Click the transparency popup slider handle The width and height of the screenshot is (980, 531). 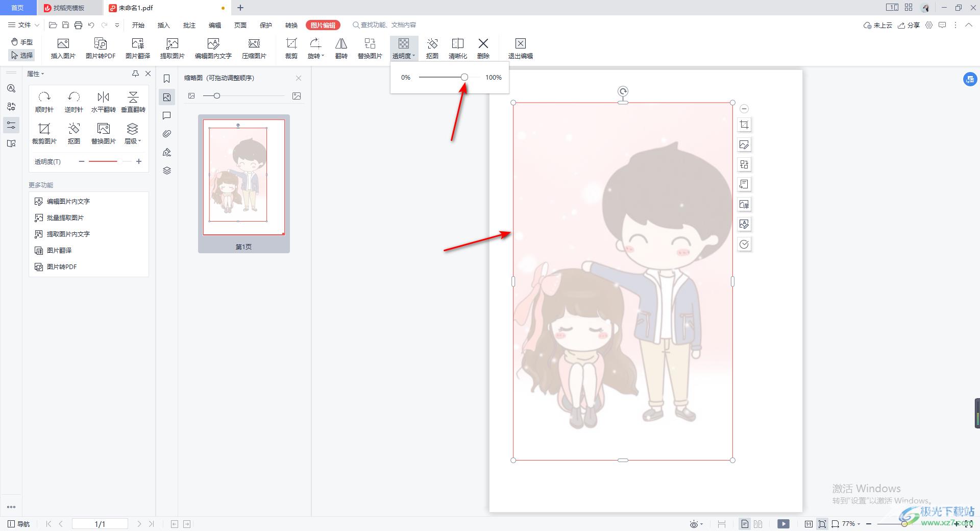[x=464, y=77]
